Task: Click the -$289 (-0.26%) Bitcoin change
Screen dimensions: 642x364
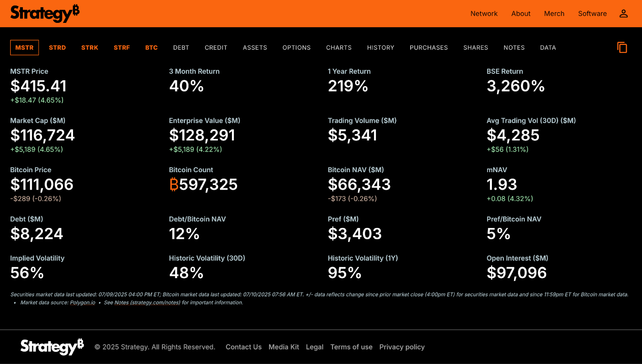Action: coord(36,199)
